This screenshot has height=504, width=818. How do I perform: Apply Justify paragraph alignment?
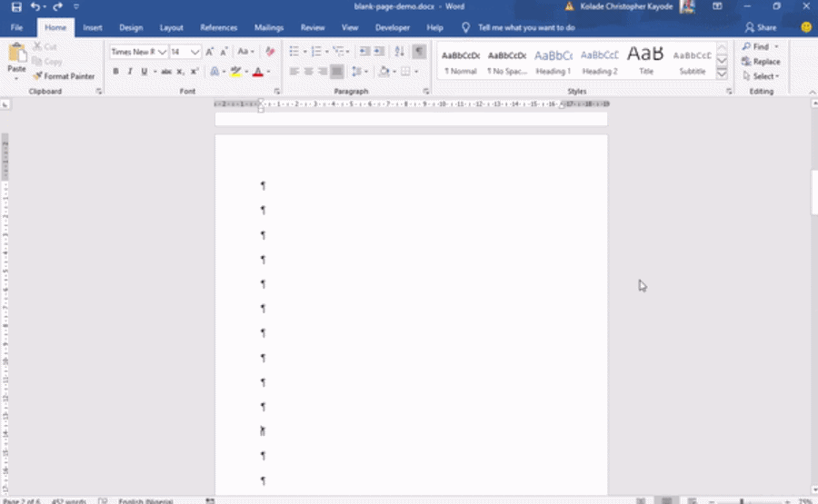point(336,71)
